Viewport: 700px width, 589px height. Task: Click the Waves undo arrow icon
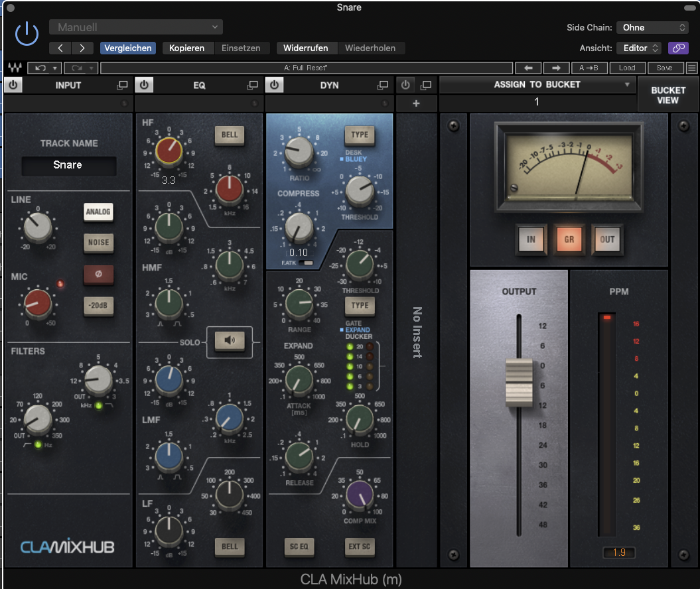[x=41, y=68]
